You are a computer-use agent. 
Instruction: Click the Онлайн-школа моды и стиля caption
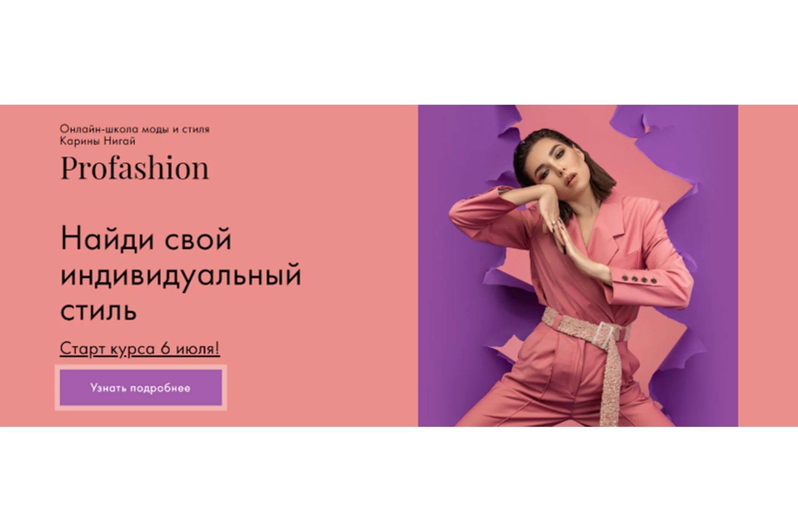(135, 129)
